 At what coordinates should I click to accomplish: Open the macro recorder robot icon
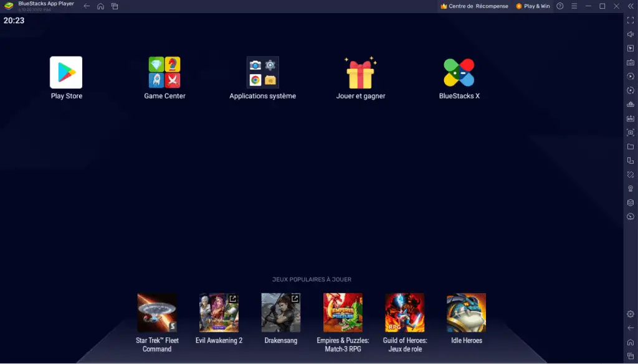pos(631,105)
